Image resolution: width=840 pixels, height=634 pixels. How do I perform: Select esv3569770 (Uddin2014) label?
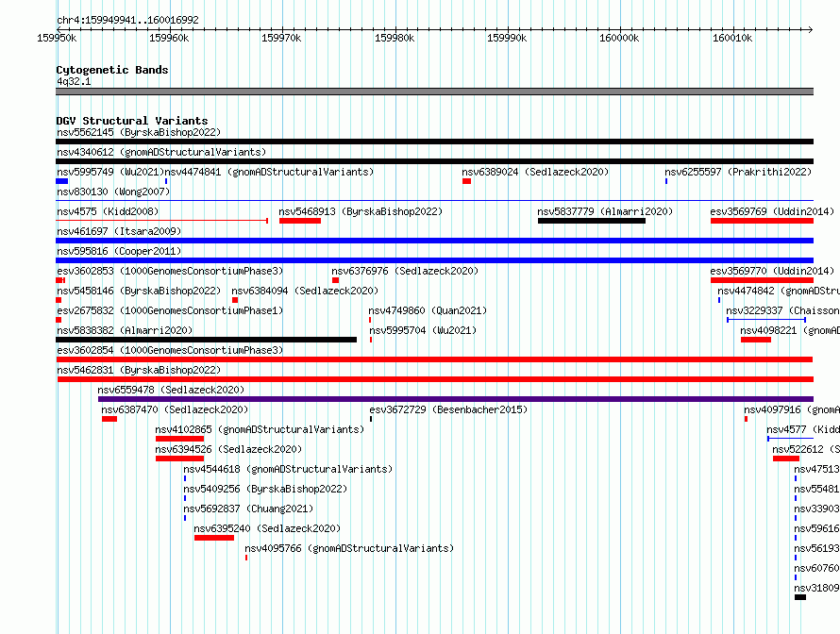click(772, 271)
